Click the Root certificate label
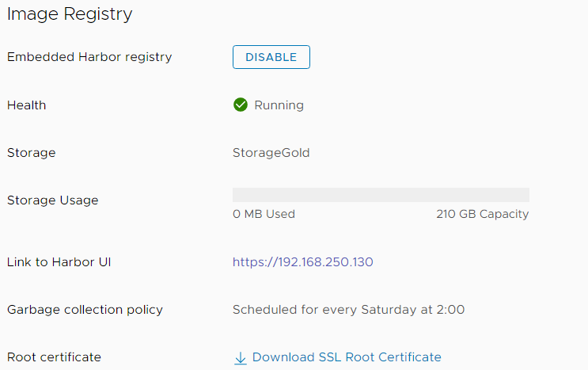Image resolution: width=588 pixels, height=370 pixels. point(54,357)
